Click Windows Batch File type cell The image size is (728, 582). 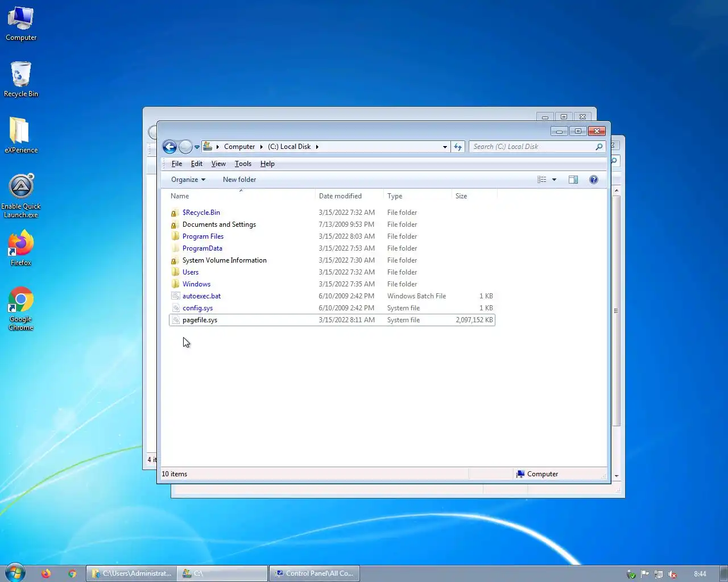coord(416,296)
